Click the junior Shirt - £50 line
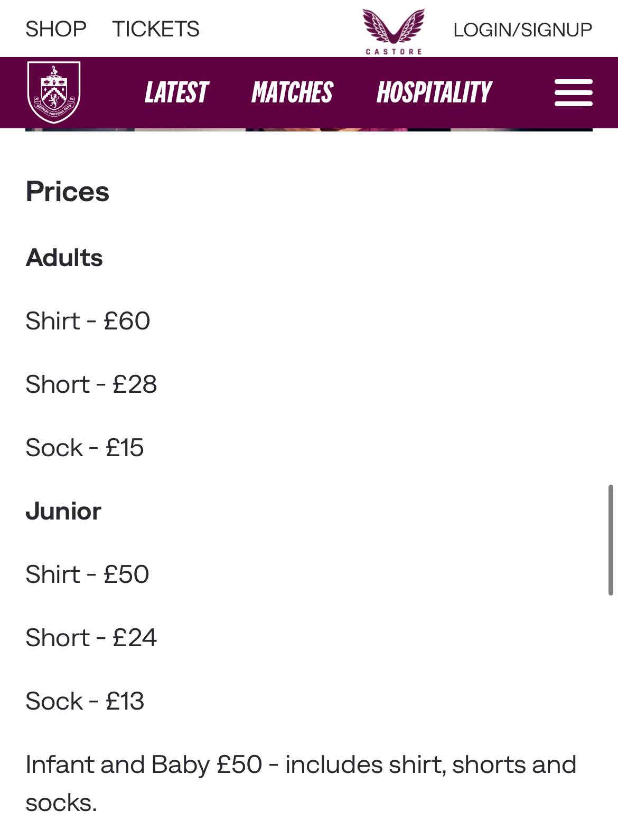Viewport: 618px width, 840px height. pos(87,574)
